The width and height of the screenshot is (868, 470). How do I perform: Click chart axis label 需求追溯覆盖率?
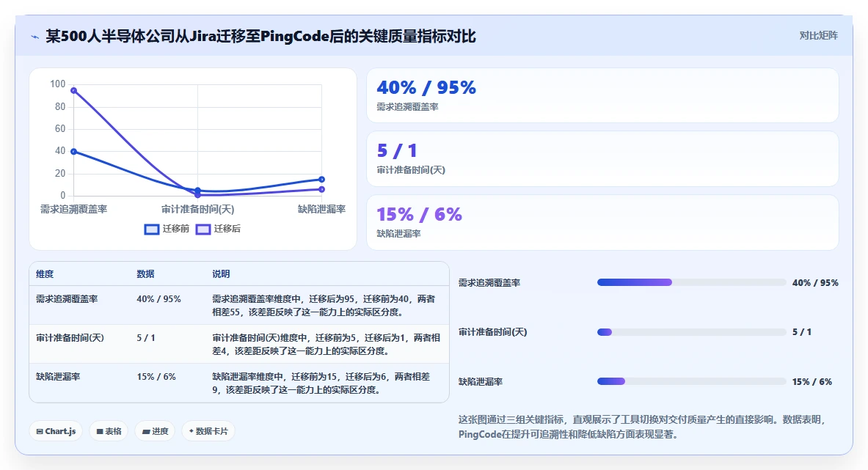click(73, 210)
